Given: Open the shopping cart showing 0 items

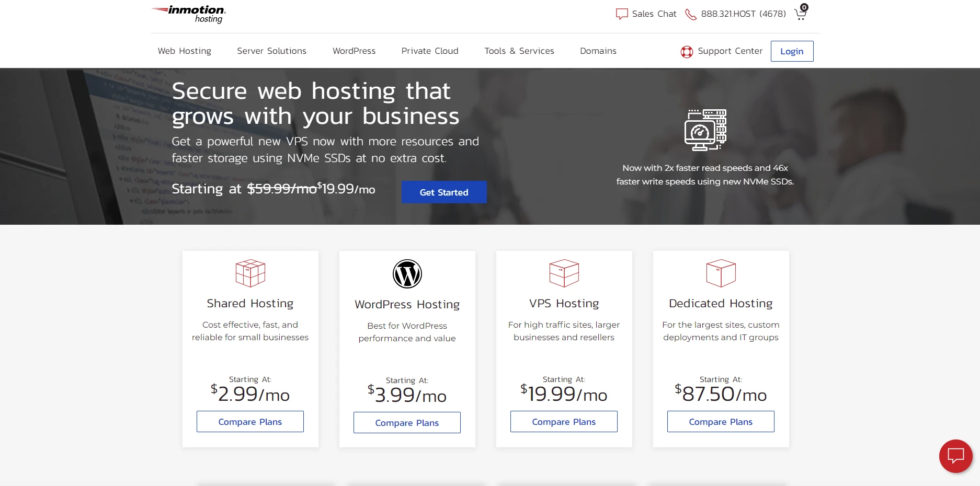Looking at the screenshot, I should (x=800, y=14).
